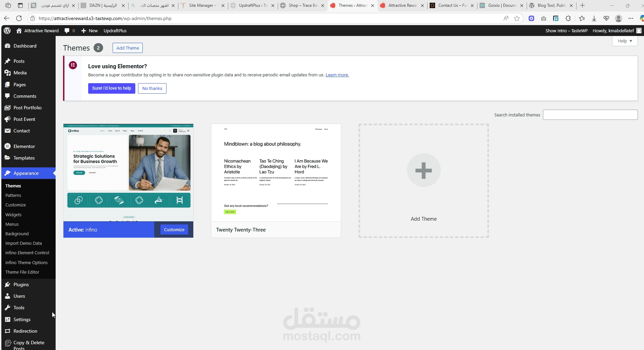Click the Posts pin icon
644x350 pixels.
[x=7, y=61]
